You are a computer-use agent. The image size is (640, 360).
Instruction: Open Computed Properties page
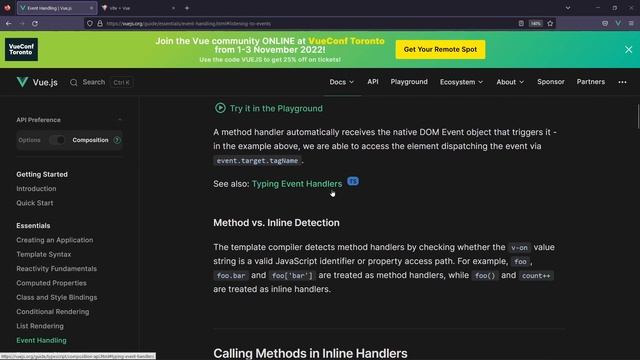click(51, 283)
